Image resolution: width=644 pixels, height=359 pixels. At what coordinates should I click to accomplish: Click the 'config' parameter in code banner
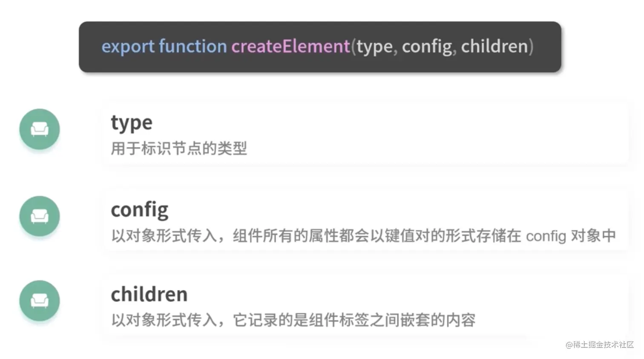(x=427, y=47)
